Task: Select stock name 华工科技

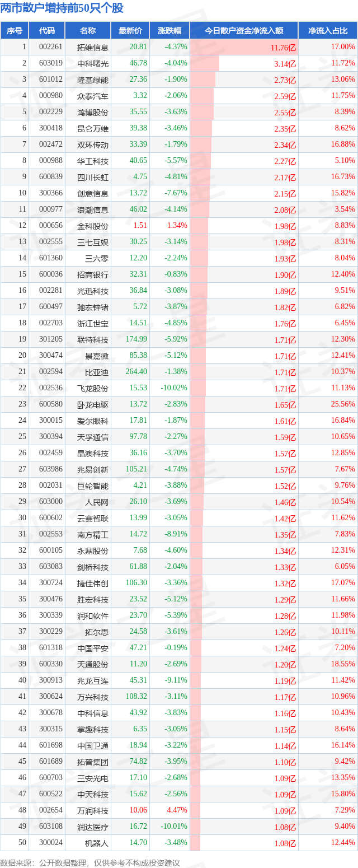Action: point(93,161)
